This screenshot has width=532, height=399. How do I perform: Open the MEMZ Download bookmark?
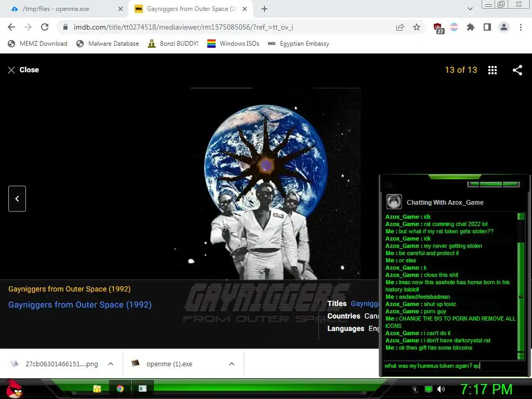pos(37,44)
